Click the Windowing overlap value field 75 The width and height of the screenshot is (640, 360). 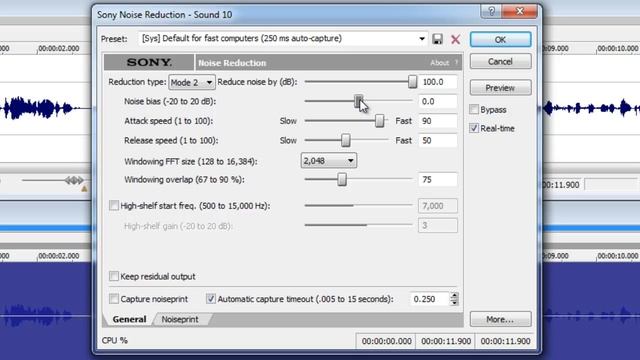pos(438,180)
